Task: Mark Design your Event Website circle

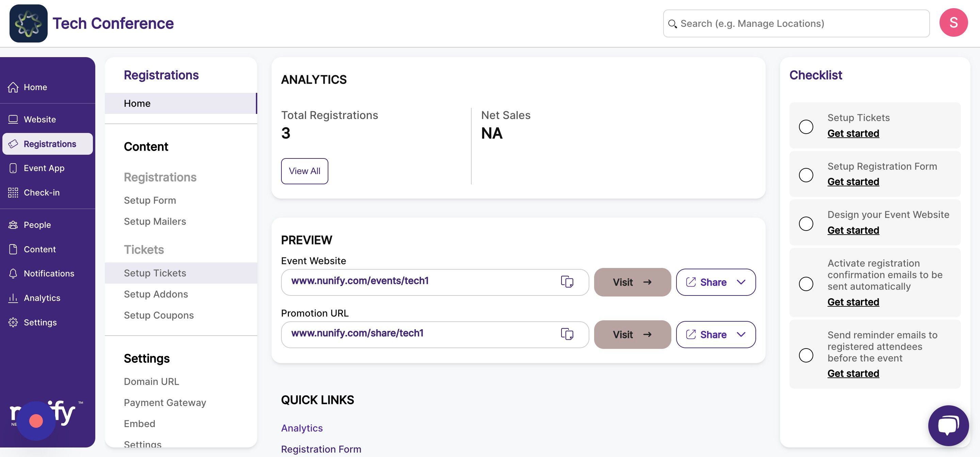Action: click(x=806, y=223)
